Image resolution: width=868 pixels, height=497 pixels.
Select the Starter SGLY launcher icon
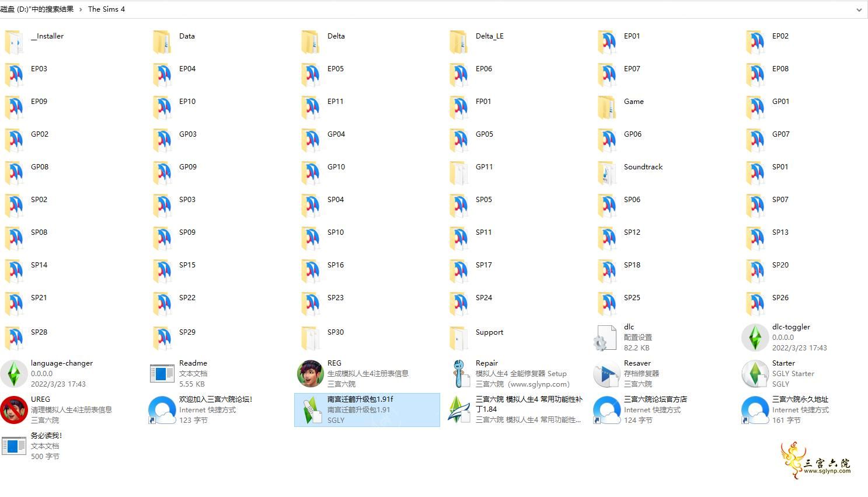pyautogui.click(x=755, y=374)
